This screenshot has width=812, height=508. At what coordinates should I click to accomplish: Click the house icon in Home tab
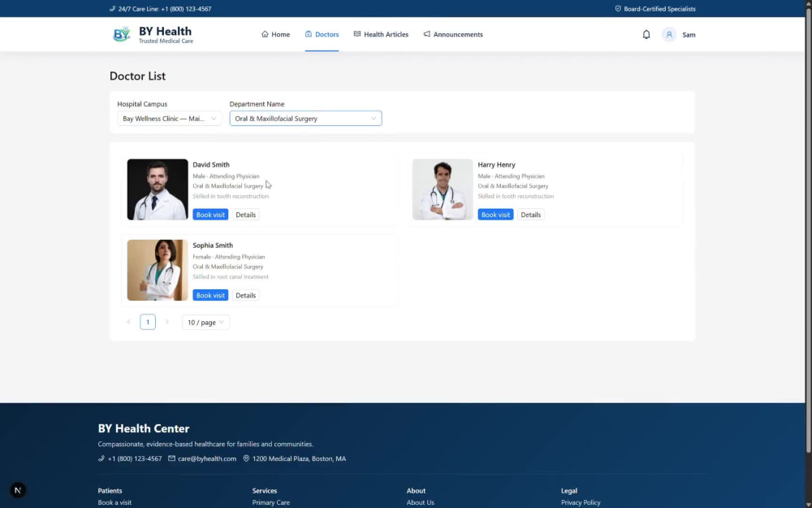(x=265, y=34)
